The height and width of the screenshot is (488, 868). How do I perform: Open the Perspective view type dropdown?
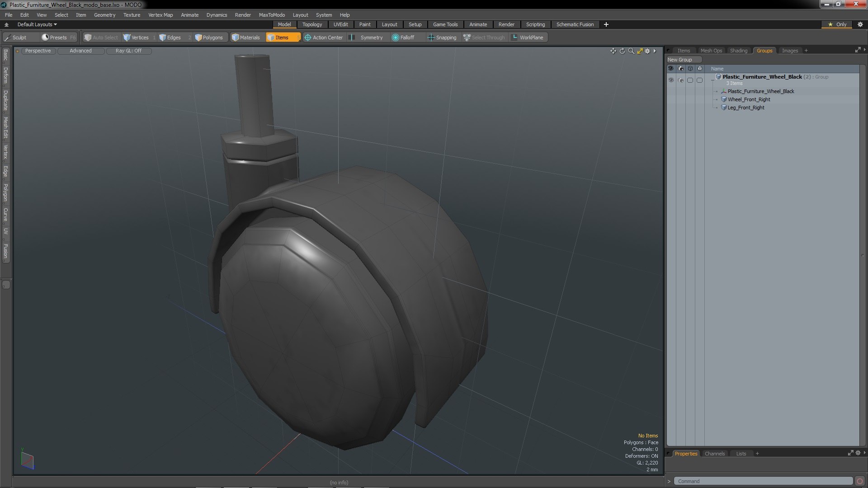(x=38, y=51)
